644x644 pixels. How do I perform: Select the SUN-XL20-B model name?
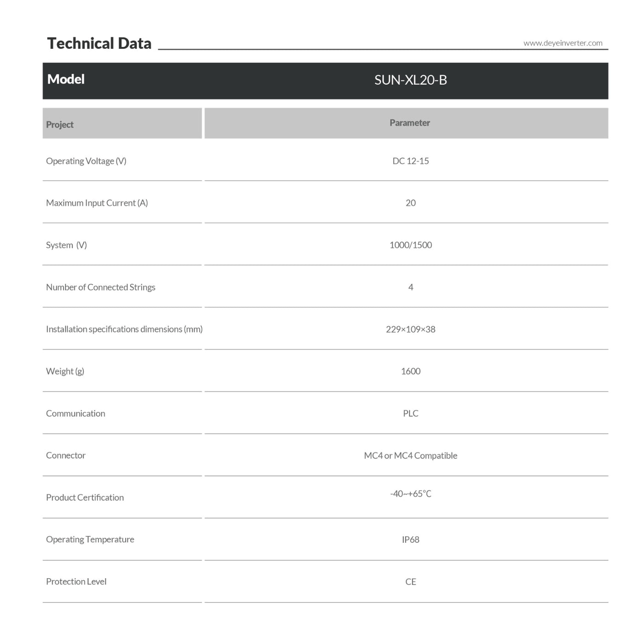pyautogui.click(x=410, y=80)
